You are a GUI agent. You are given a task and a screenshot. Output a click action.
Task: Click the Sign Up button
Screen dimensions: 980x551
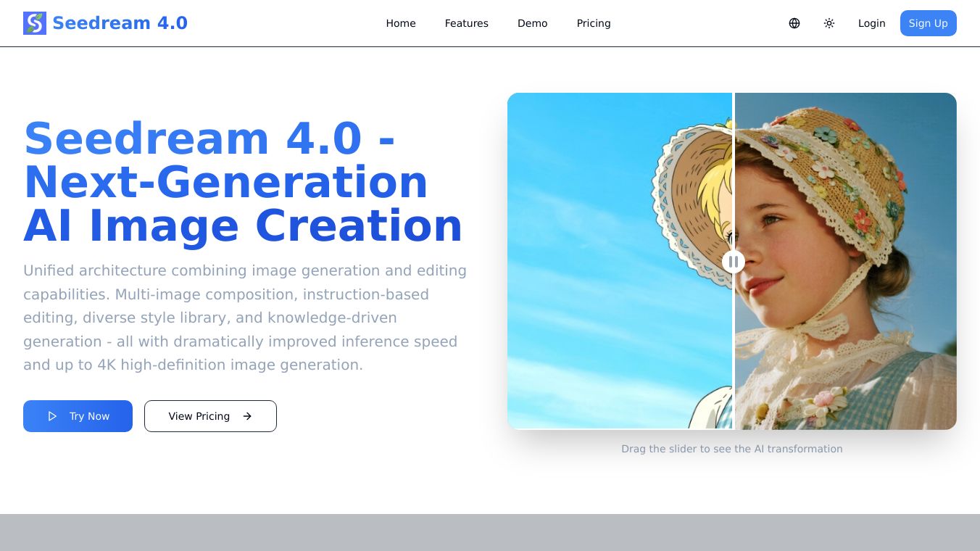(x=929, y=23)
